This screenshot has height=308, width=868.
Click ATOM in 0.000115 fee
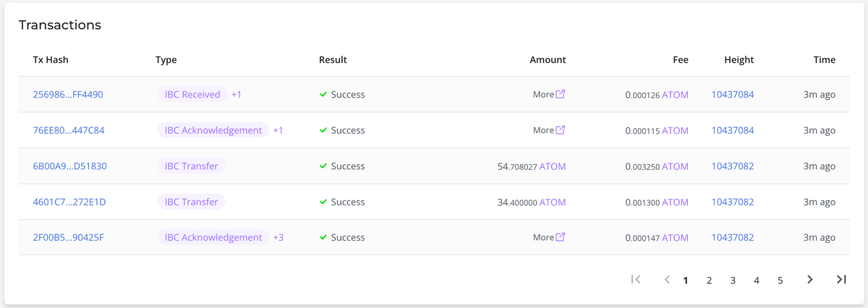(x=676, y=131)
